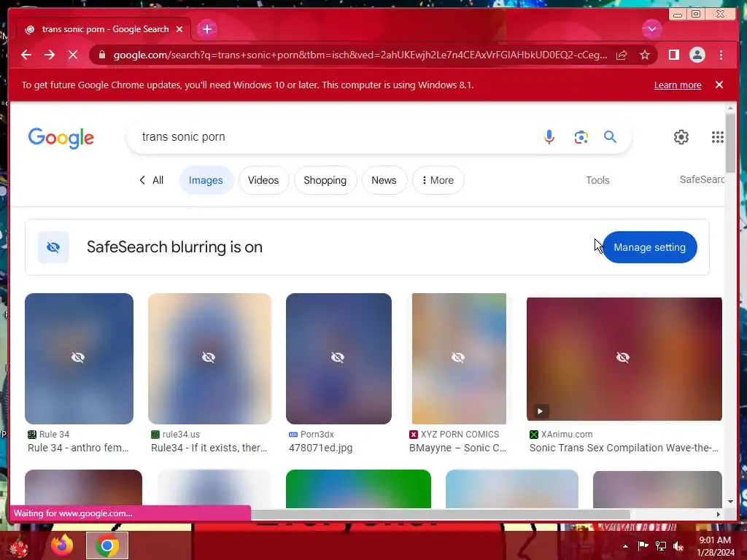Open the network tray icon
747x560 pixels.
point(661,545)
